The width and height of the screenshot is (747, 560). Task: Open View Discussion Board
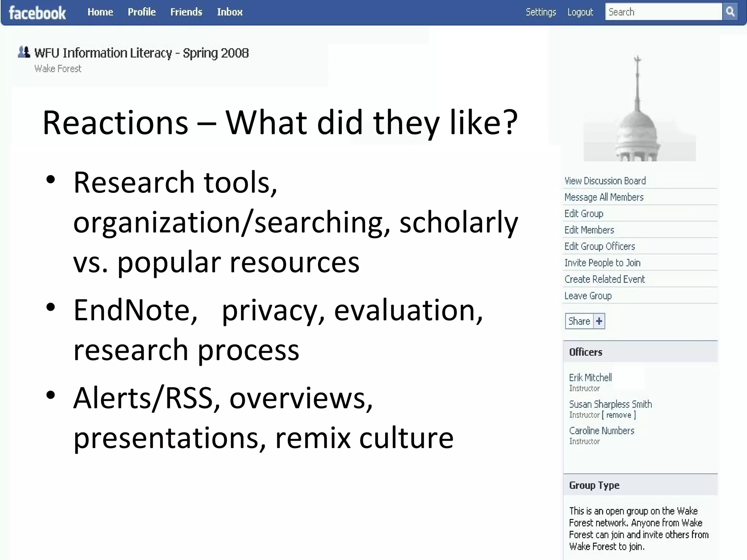tap(605, 181)
